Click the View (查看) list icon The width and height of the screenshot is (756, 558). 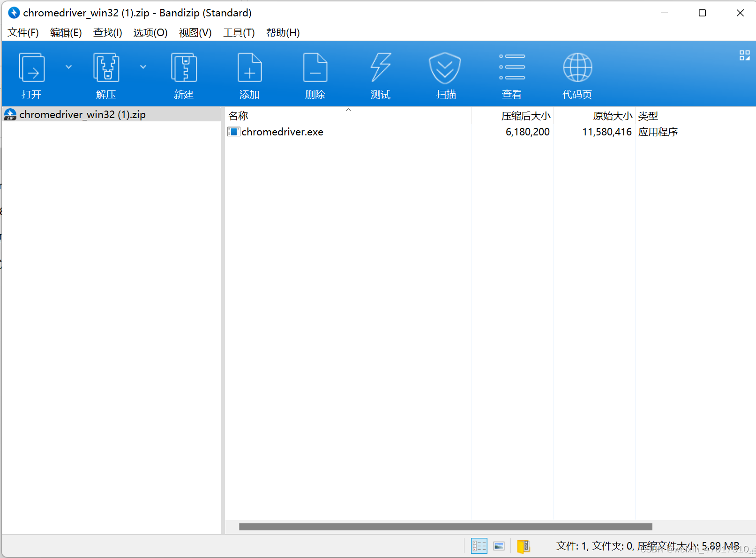(512, 68)
